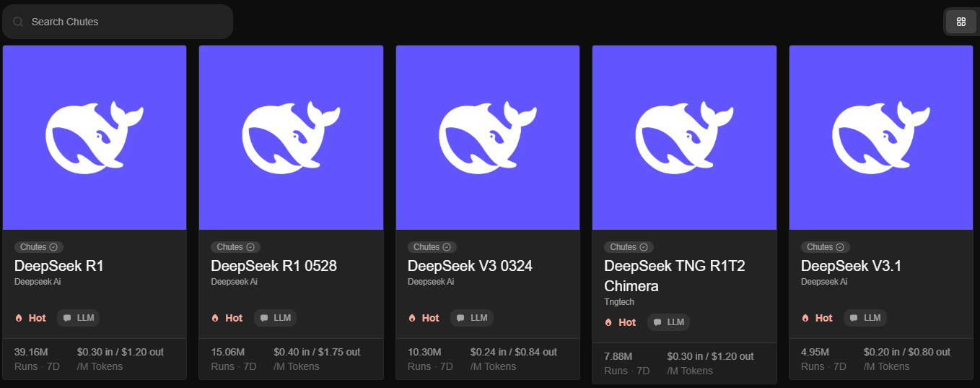Click the $0.20 in / $0.80 out pricing
This screenshot has width=980, height=388.
[x=906, y=352]
